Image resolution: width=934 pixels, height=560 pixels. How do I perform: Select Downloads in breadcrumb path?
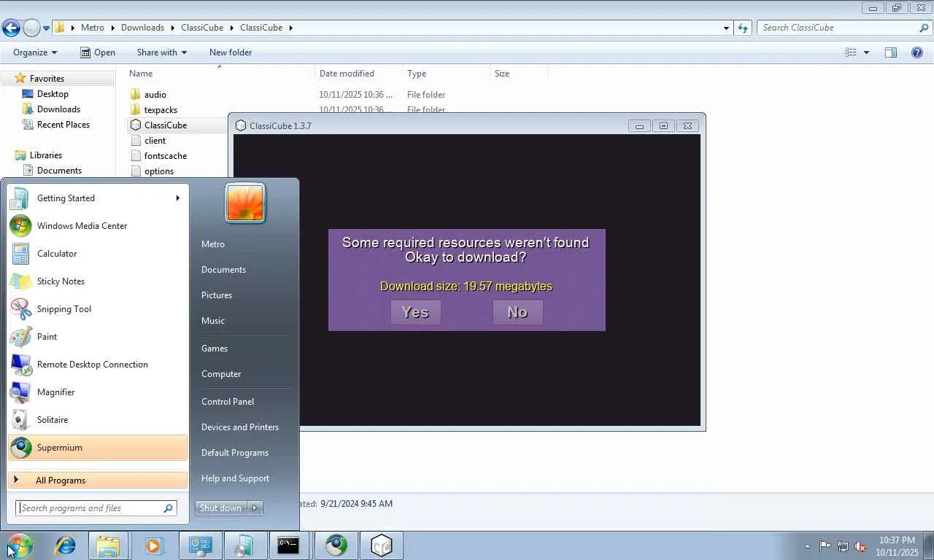142,28
